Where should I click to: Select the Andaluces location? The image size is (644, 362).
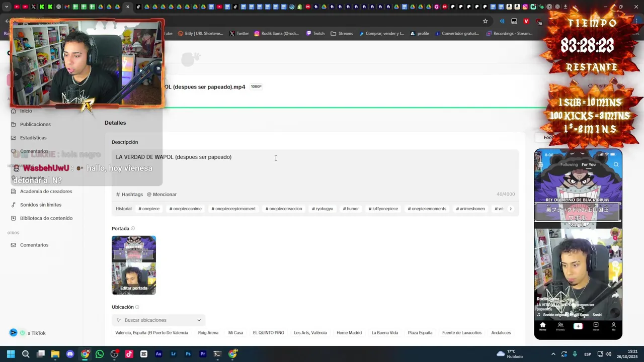(501, 333)
